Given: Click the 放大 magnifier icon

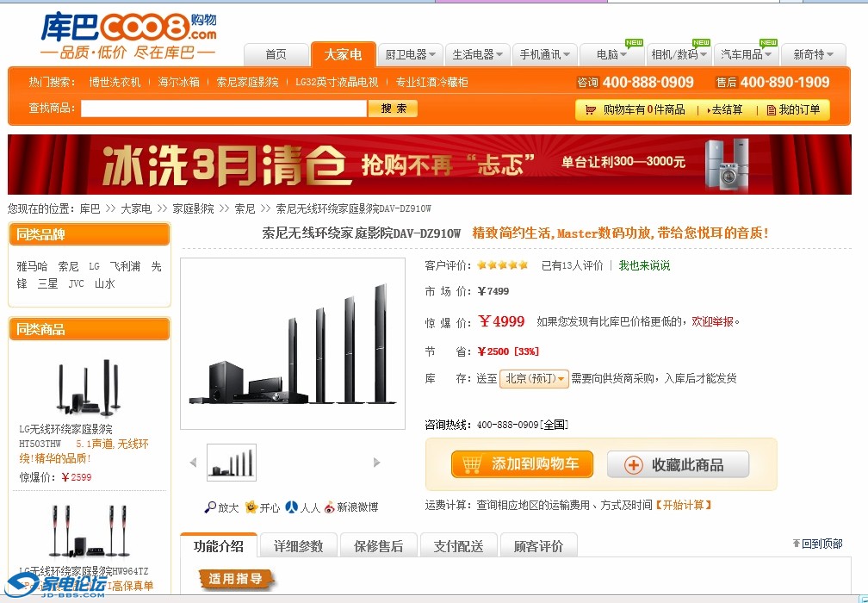Looking at the screenshot, I should point(209,507).
